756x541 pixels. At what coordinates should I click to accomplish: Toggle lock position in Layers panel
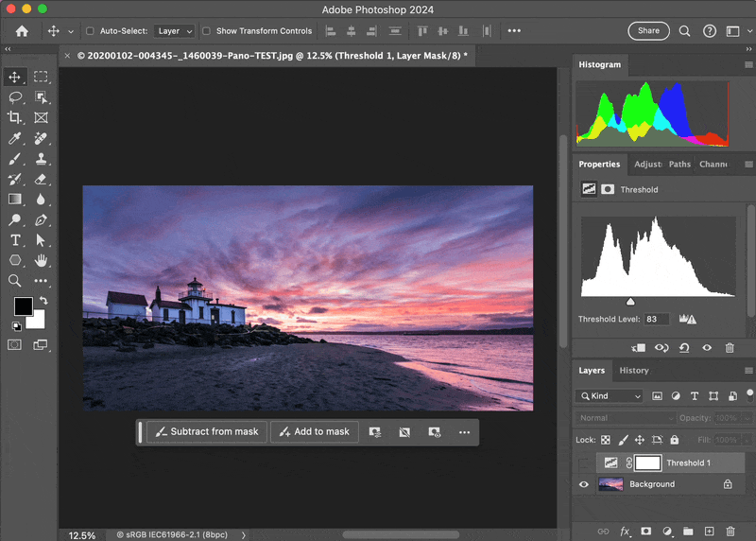pyautogui.click(x=640, y=440)
